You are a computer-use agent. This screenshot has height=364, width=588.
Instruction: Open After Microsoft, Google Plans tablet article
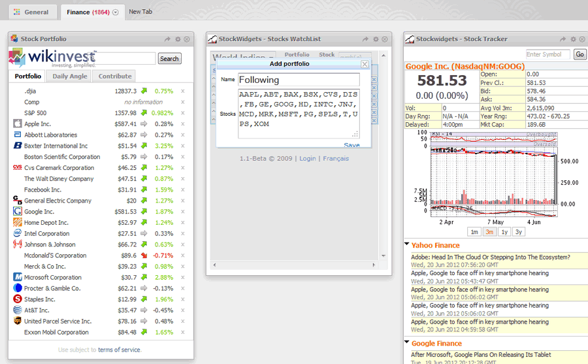click(x=481, y=355)
